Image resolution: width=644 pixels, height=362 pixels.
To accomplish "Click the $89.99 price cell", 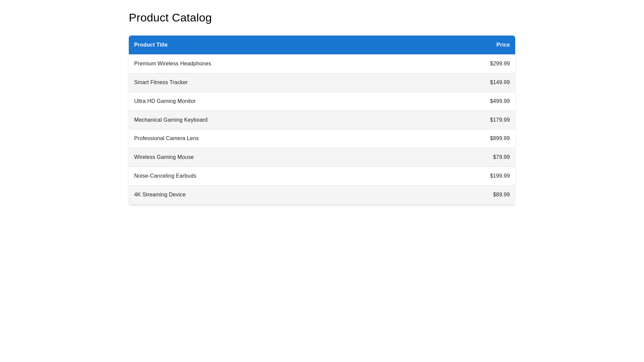I will [x=501, y=195].
